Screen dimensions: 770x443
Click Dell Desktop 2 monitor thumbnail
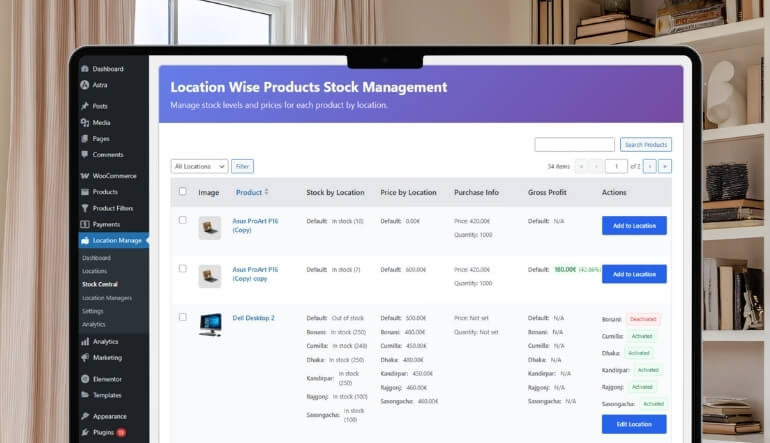(210, 325)
